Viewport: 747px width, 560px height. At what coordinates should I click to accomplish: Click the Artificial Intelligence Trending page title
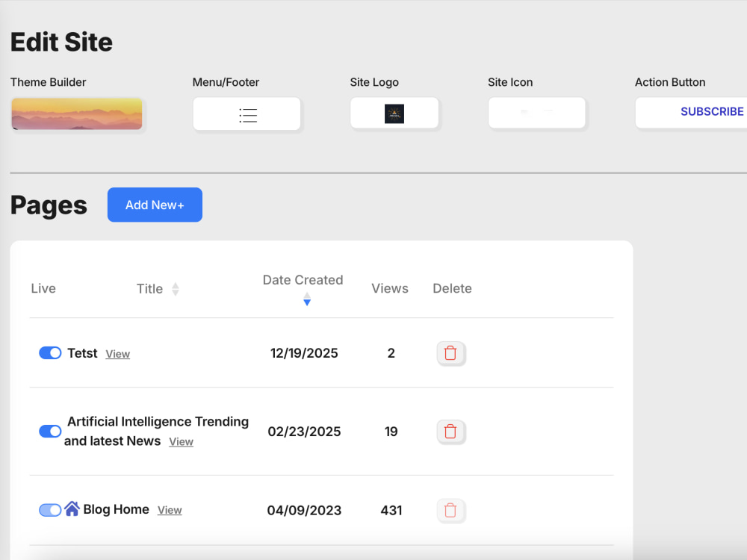(x=156, y=432)
